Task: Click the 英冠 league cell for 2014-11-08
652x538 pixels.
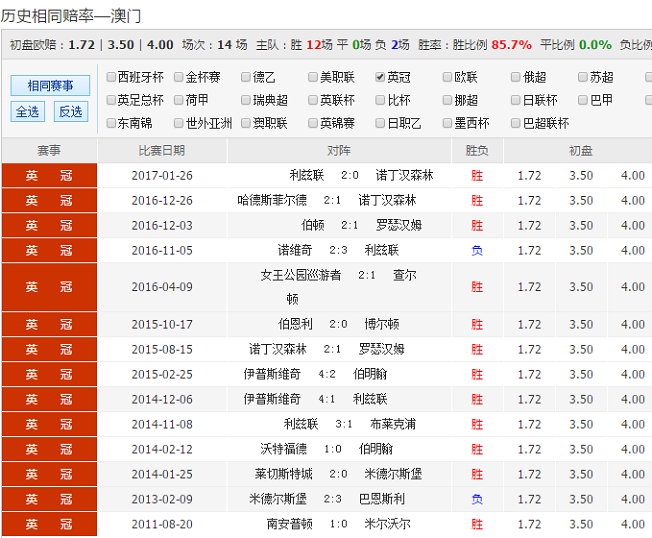Action: coord(49,424)
